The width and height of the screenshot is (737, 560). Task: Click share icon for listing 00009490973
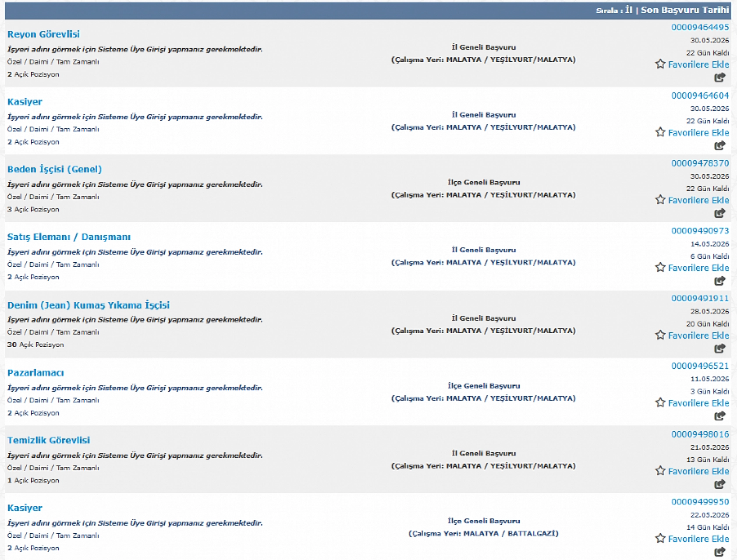point(720,281)
